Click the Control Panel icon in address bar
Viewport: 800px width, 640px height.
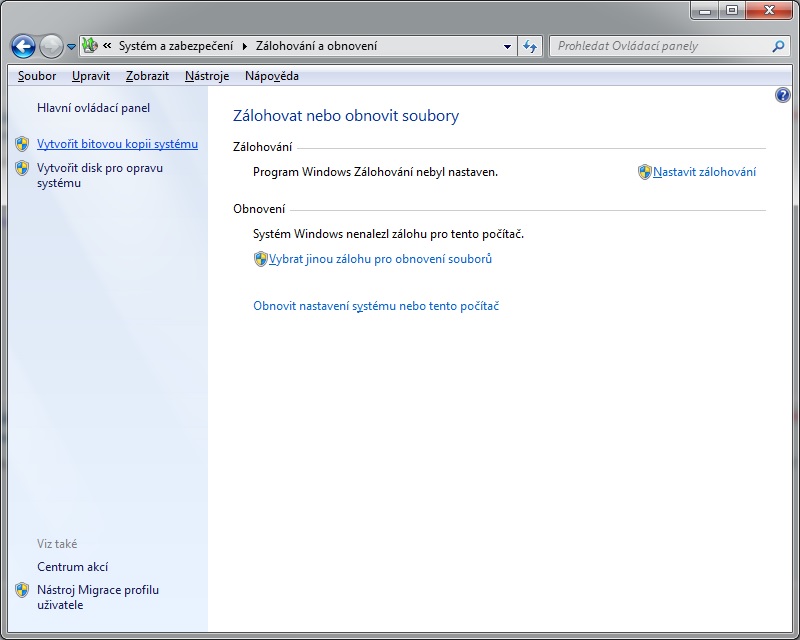pyautogui.click(x=90, y=45)
